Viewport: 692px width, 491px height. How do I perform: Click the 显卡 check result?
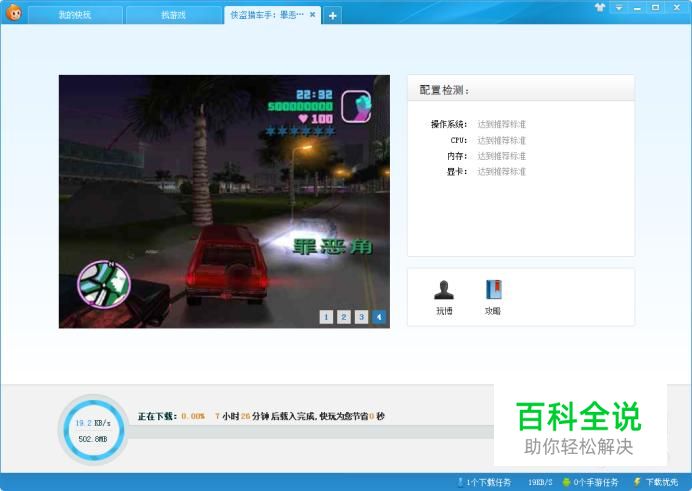pyautogui.click(x=502, y=171)
